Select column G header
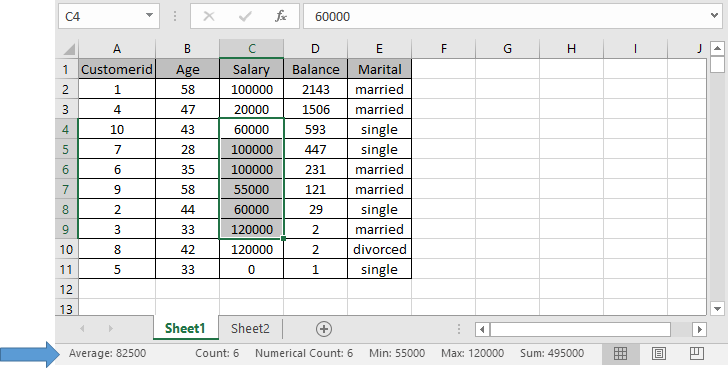The width and height of the screenshot is (728, 369). (507, 49)
